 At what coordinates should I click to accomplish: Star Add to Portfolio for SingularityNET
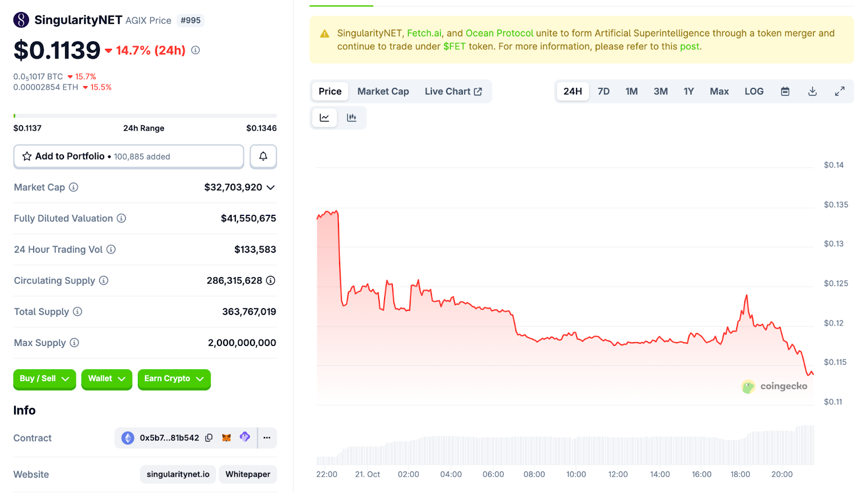point(26,156)
